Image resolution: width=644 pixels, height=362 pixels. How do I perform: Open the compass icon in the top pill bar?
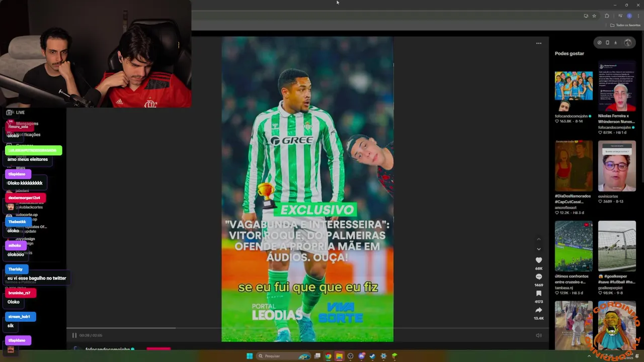tap(599, 43)
